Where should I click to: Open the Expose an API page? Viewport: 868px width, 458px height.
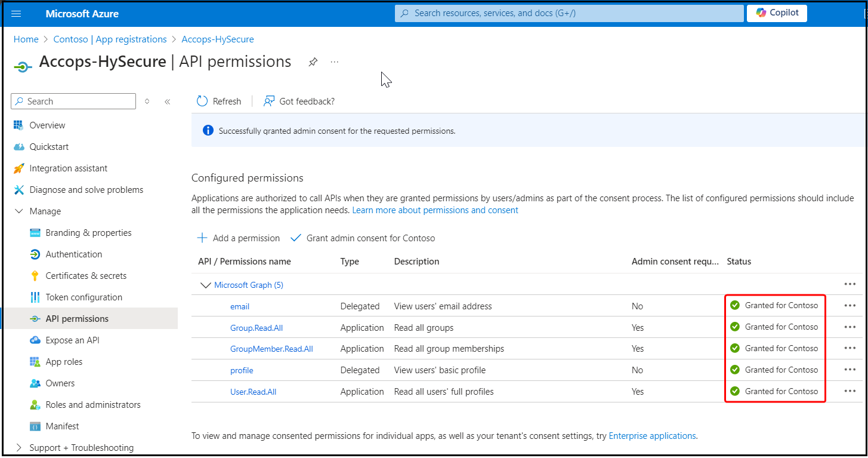pyautogui.click(x=72, y=340)
